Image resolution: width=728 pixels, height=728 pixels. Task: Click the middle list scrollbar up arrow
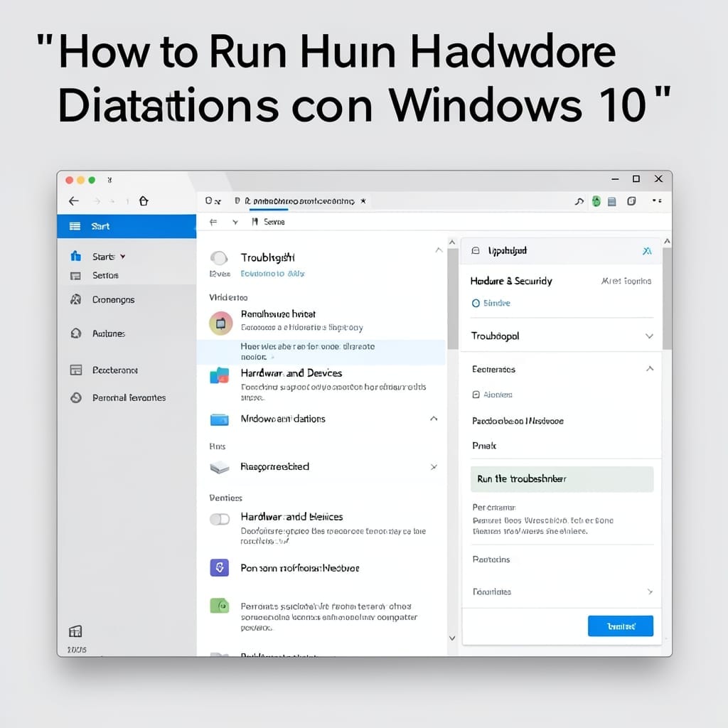[x=452, y=242]
